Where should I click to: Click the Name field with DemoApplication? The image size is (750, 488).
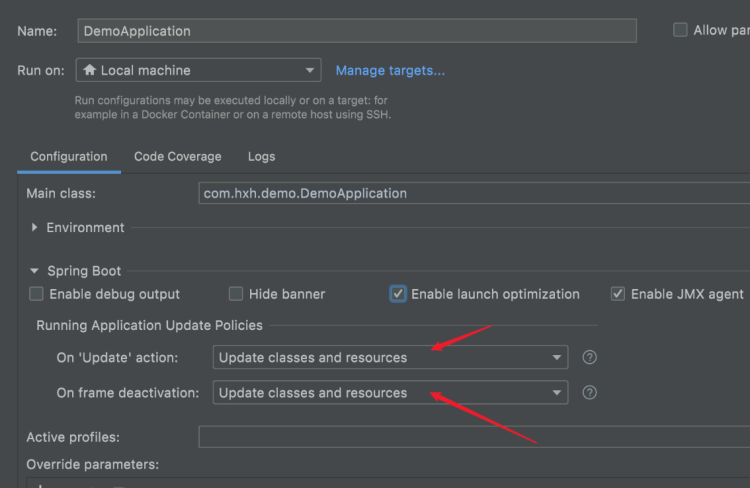pyautogui.click(x=357, y=31)
